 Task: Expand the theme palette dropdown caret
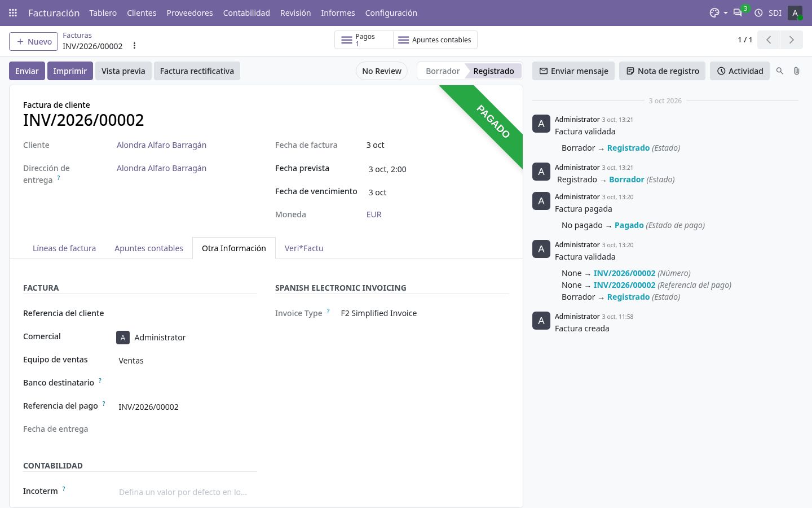coord(726,13)
